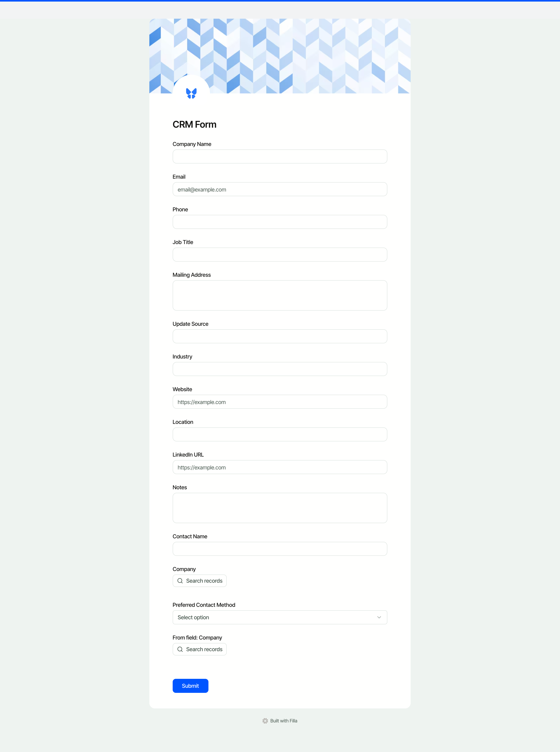The width and height of the screenshot is (560, 752).
Task: Select the Phone input box
Action: 280,222
